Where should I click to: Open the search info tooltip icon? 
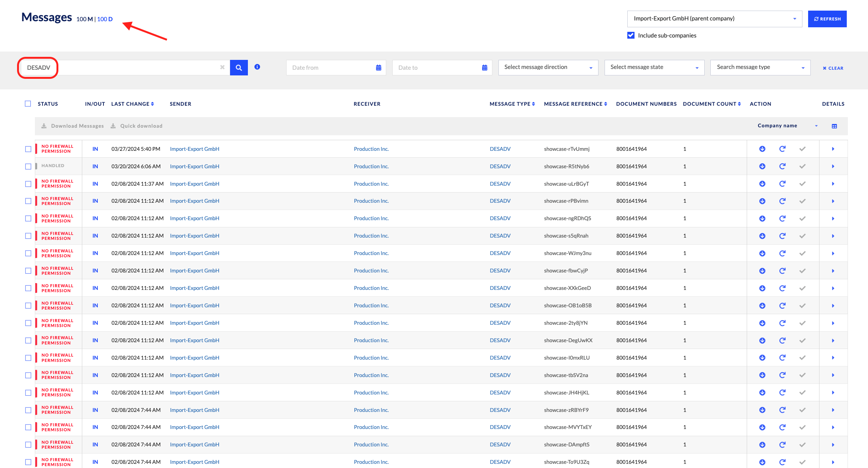[257, 67]
